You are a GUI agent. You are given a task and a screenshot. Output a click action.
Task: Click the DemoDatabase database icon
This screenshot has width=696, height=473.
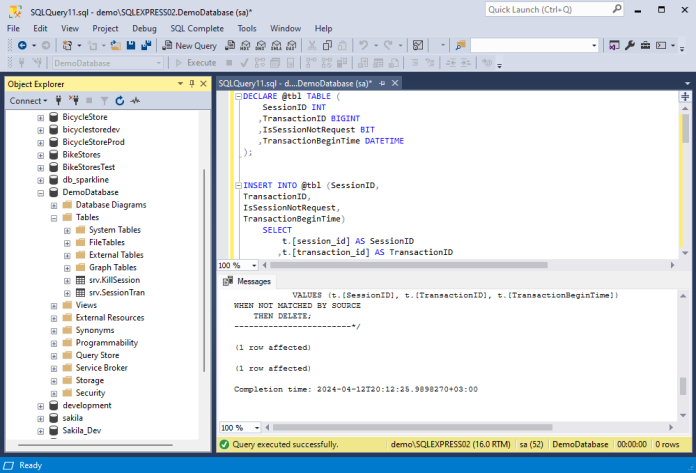(x=54, y=192)
